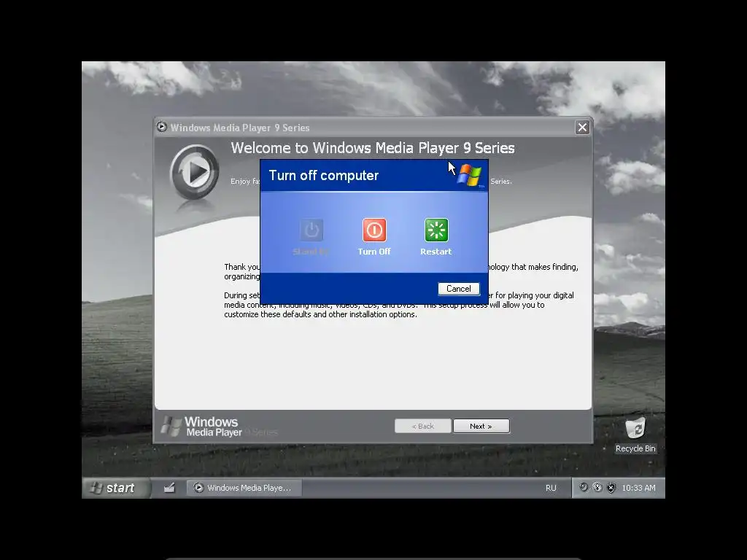Select the Windows Media Player taskbar button
747x560 pixels.
pos(244,488)
